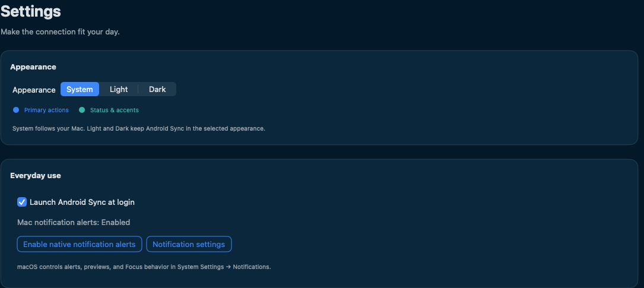
Task: Click 'Mac notification alerts: Enabled' status text
Action: (74, 222)
